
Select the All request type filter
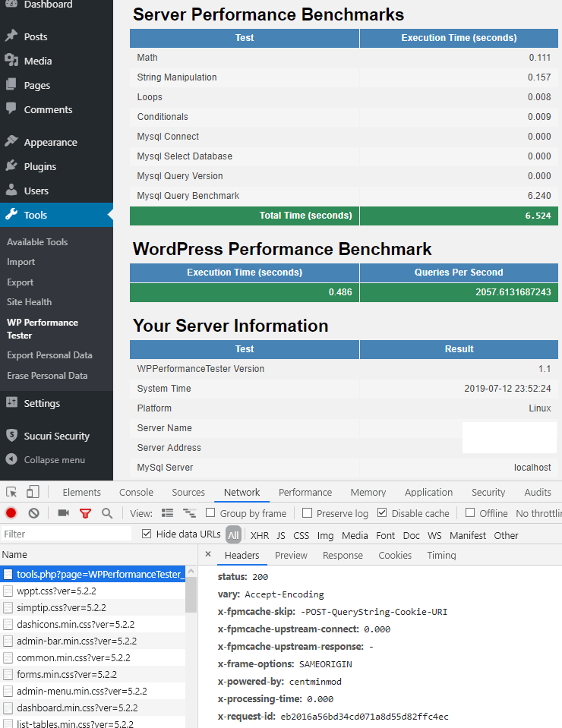coord(233,535)
